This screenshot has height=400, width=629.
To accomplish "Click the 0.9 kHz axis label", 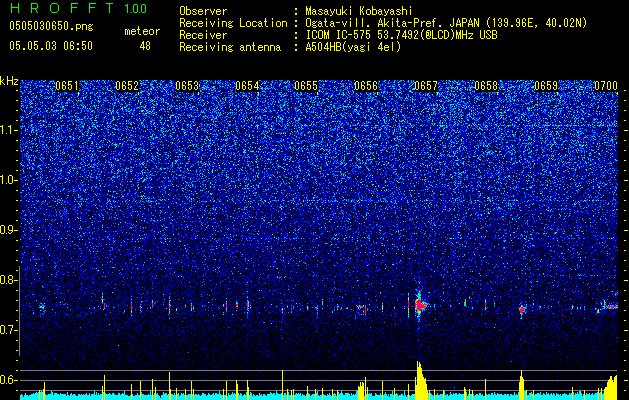I will click(9, 230).
